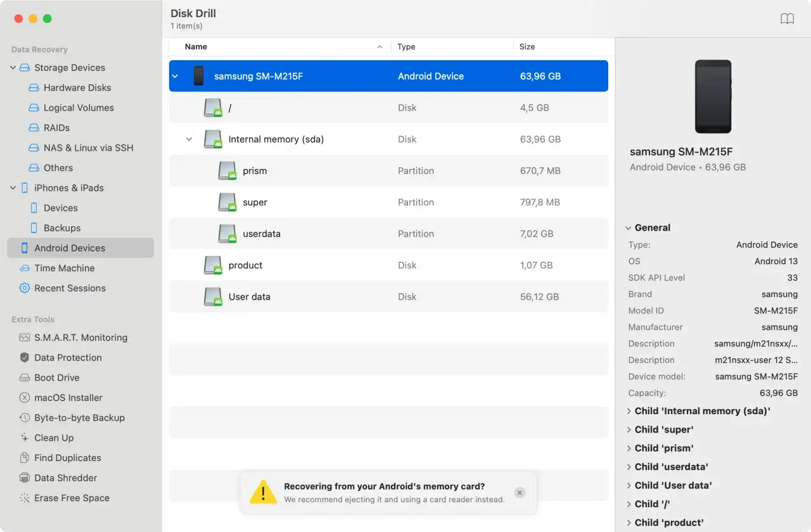Click the macOS Installer icon
811x532 pixels.
25,398
